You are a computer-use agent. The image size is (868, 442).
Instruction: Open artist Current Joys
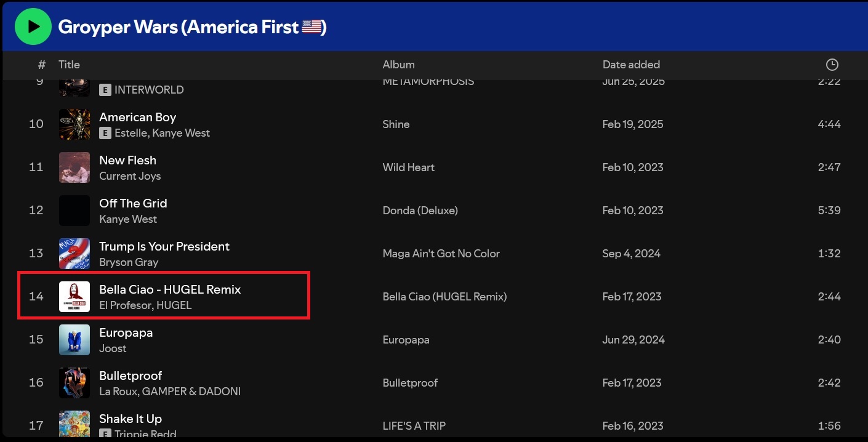(130, 176)
